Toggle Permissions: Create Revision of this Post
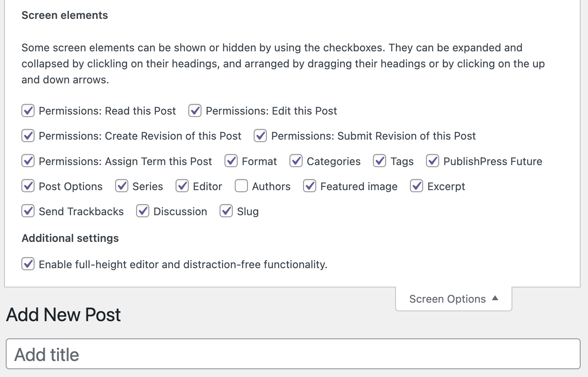This screenshot has height=377, width=588. click(x=28, y=136)
